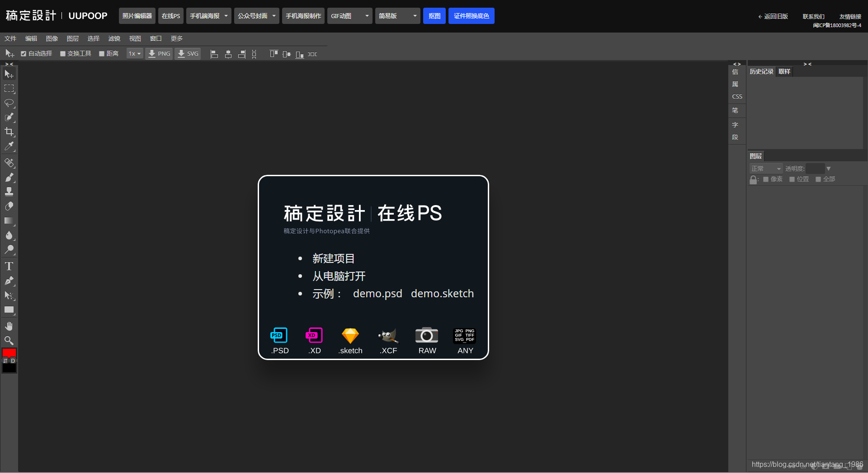868x473 pixels.
Task: Select the Gradient tool
Action: tap(9, 221)
